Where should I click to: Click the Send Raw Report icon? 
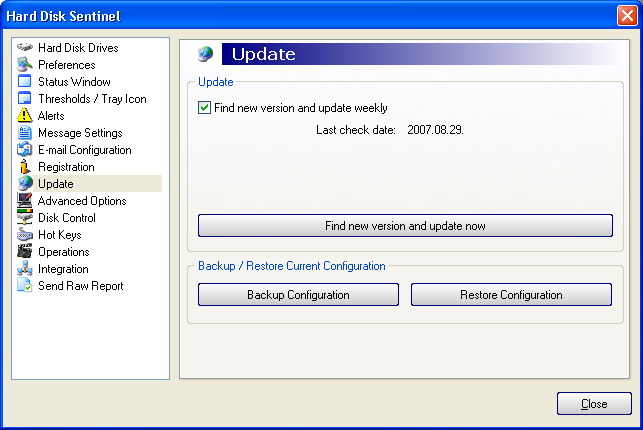[25, 285]
